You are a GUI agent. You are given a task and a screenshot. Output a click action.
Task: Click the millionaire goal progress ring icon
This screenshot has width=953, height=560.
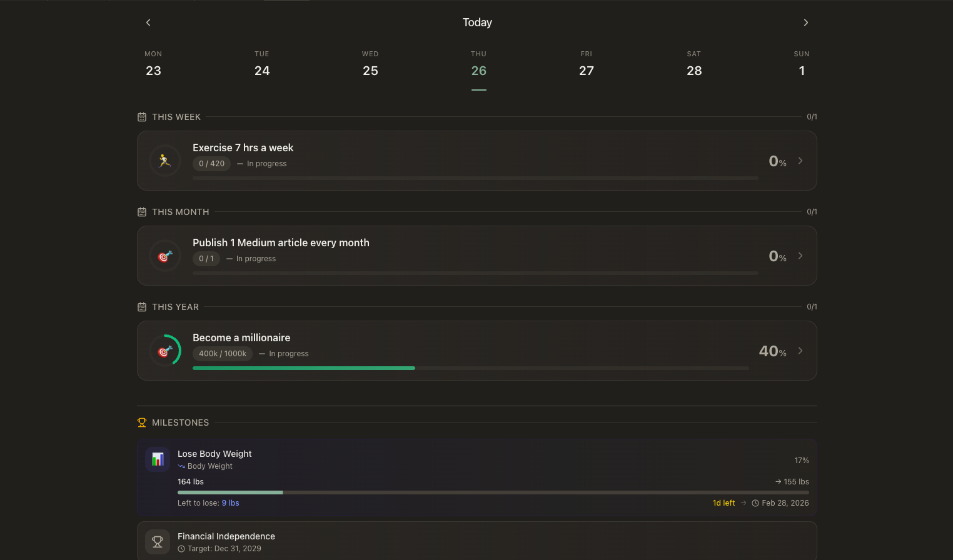pos(165,351)
